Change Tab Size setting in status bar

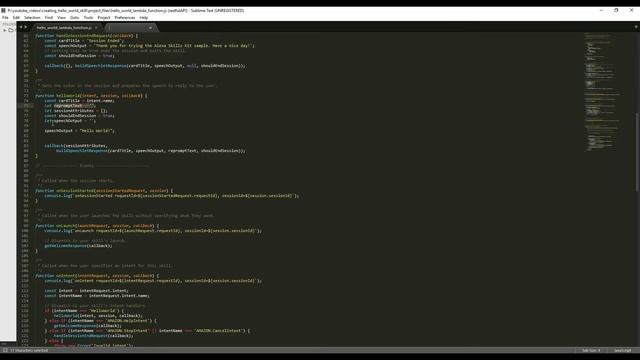point(591,350)
